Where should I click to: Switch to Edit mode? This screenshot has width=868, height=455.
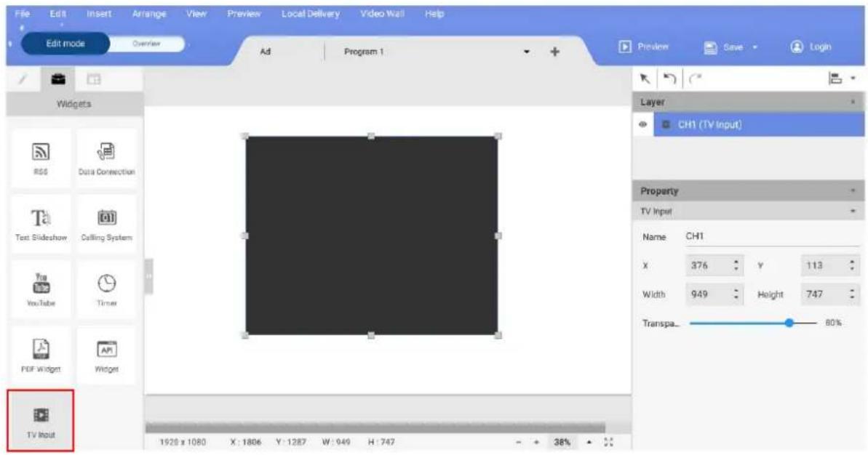coord(65,44)
